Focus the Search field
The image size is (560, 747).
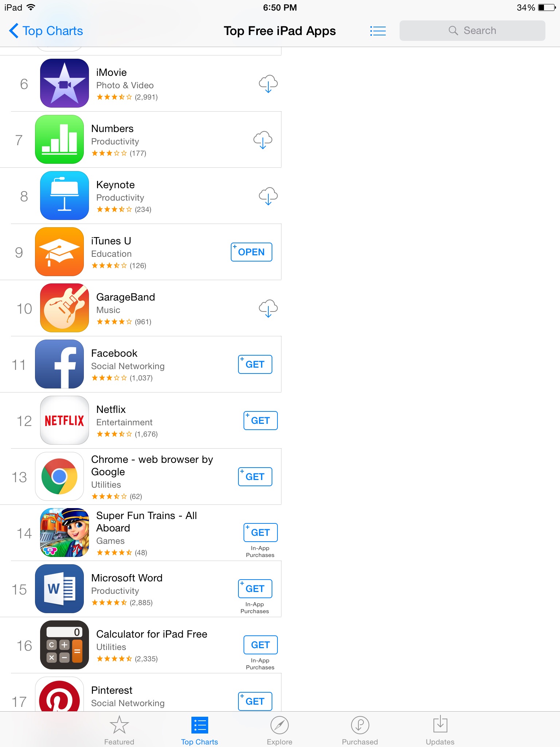472,31
